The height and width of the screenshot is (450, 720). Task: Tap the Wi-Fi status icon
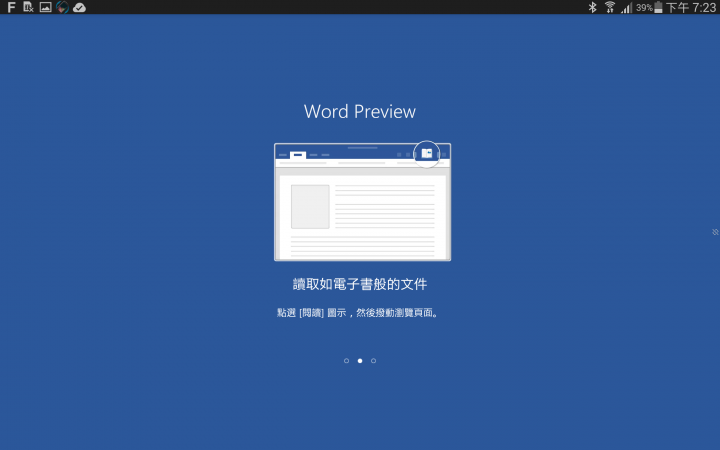[x=609, y=7]
